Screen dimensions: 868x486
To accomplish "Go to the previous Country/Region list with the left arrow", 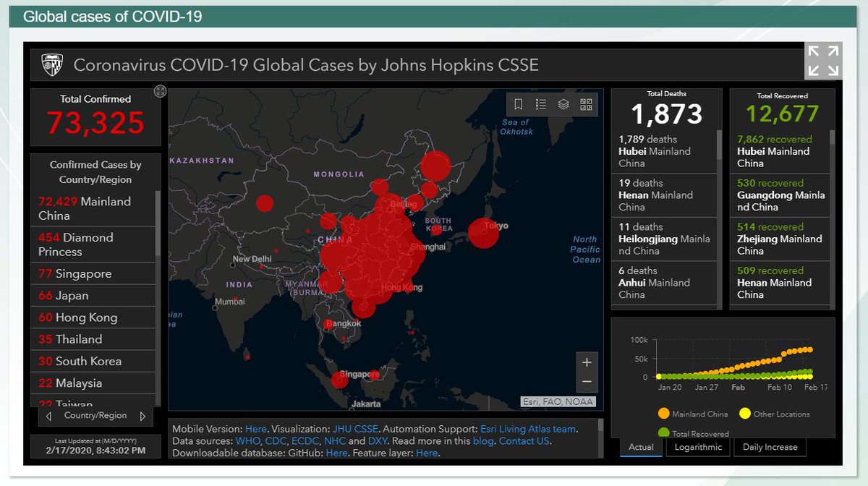I will 48,417.
